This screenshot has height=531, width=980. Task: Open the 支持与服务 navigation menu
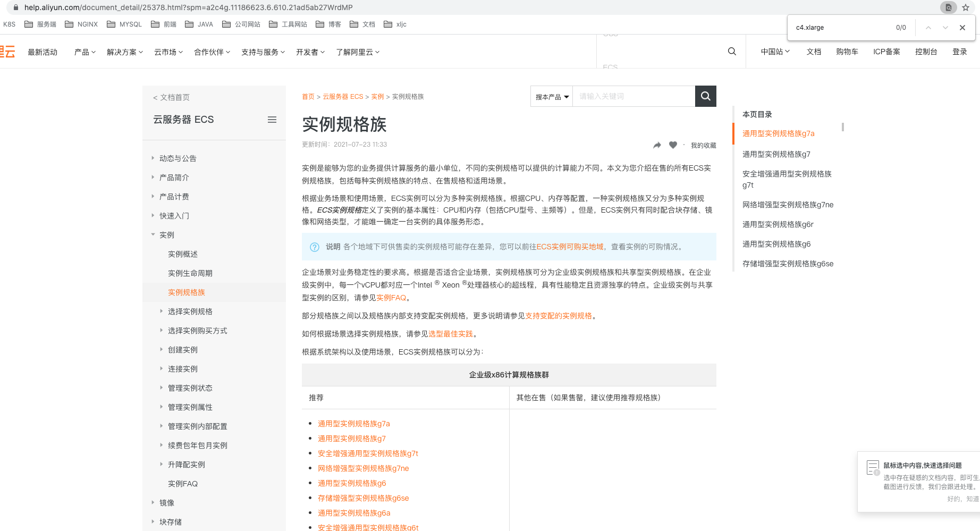pyautogui.click(x=263, y=52)
